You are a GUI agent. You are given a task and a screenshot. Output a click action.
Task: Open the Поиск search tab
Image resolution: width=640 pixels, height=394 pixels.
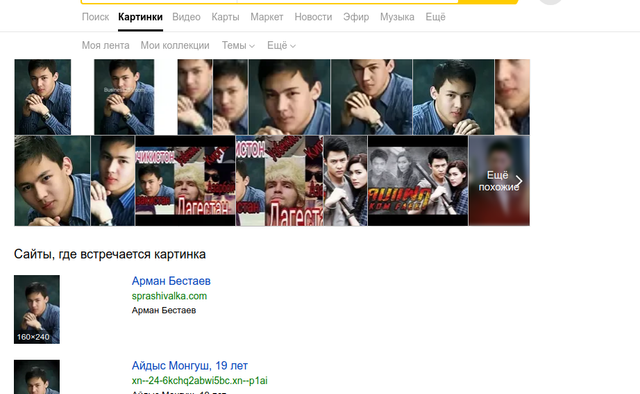pyautogui.click(x=95, y=17)
